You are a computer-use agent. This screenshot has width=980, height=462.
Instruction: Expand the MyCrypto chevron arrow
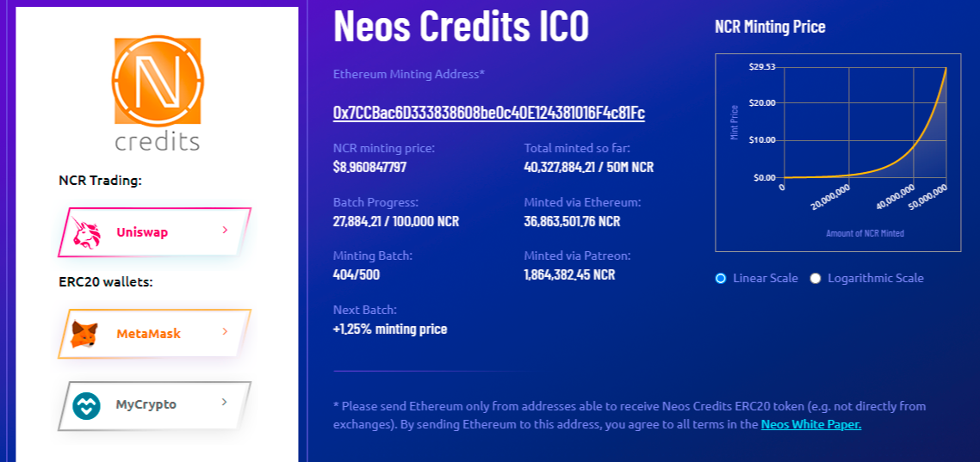pyautogui.click(x=225, y=402)
